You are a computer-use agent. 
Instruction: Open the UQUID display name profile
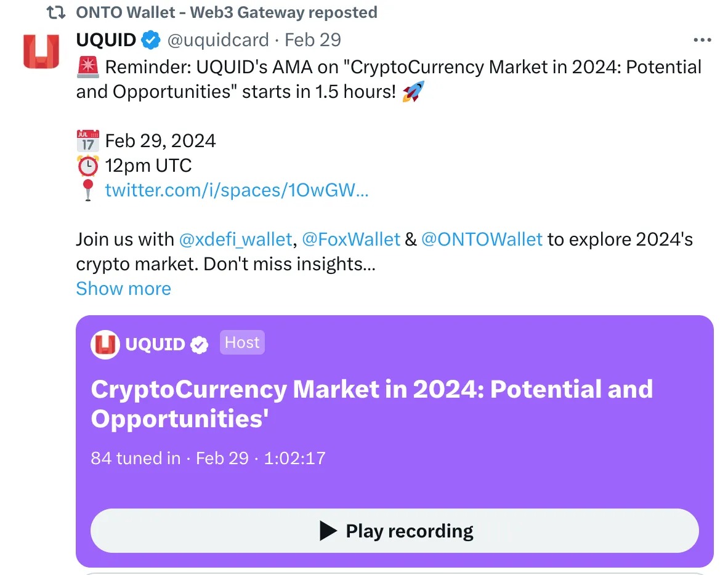[106, 40]
